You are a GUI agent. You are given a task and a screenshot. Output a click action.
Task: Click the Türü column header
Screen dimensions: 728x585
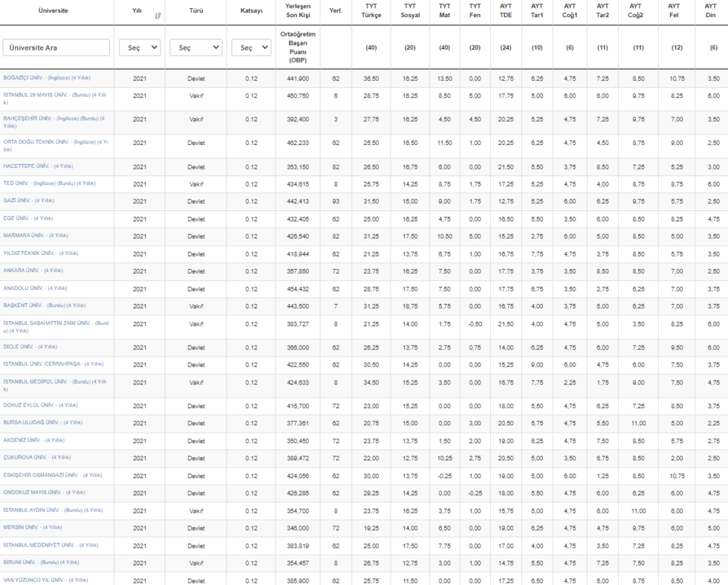[x=196, y=10]
